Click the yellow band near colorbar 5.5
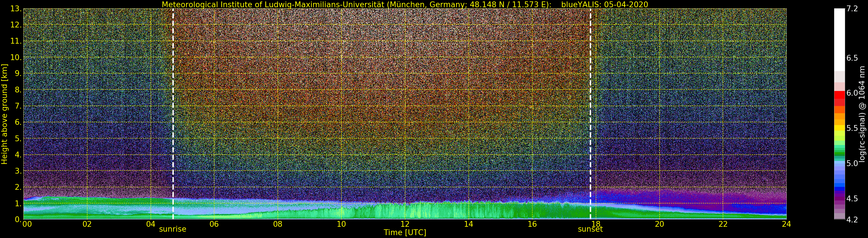Screen dimensions: 868x238 click(x=839, y=128)
